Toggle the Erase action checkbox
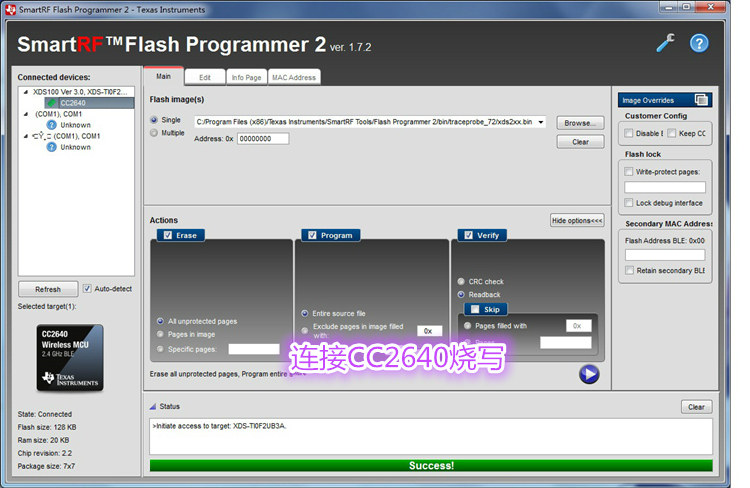Viewport: 750px width, 488px height. coord(168,235)
